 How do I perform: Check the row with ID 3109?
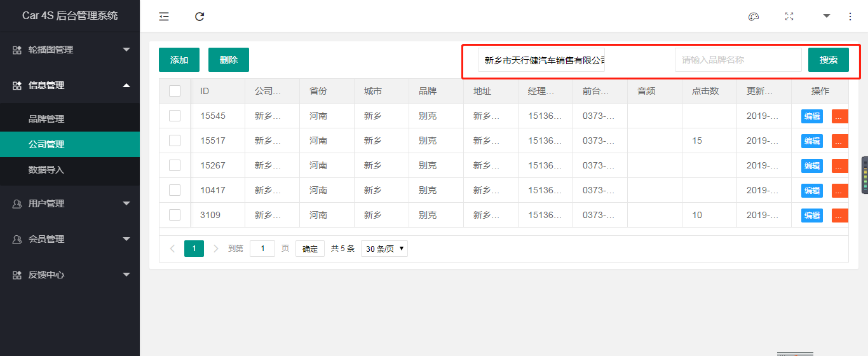175,215
